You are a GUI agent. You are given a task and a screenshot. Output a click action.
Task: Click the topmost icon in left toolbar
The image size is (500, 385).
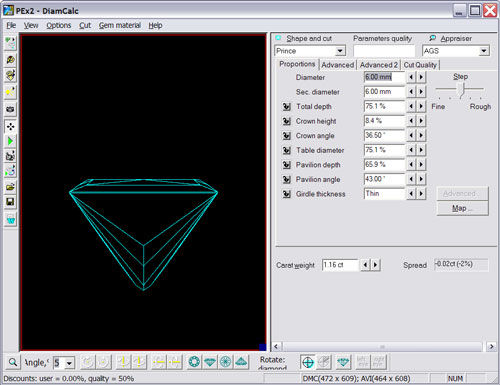10,43
